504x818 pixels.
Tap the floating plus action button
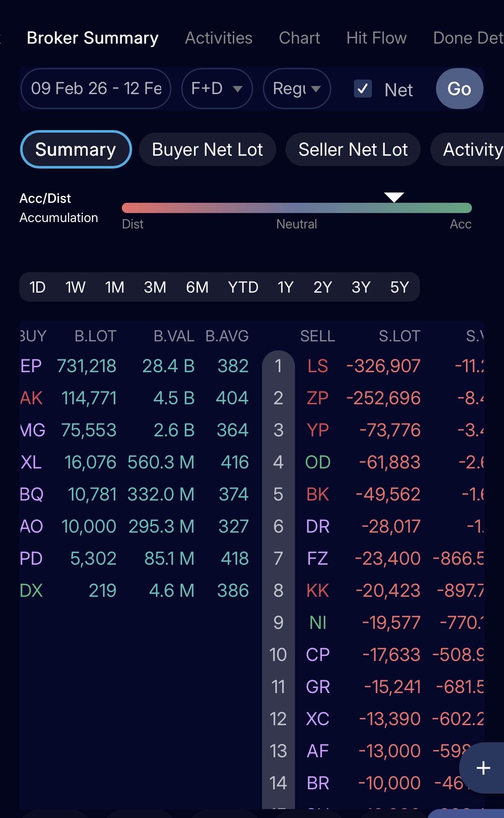coord(483,768)
